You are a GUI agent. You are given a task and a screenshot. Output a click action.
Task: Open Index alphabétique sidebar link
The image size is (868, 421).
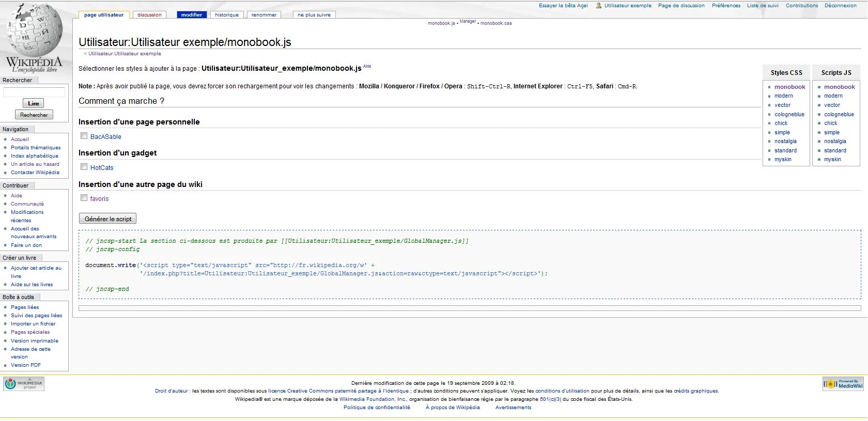(35, 156)
